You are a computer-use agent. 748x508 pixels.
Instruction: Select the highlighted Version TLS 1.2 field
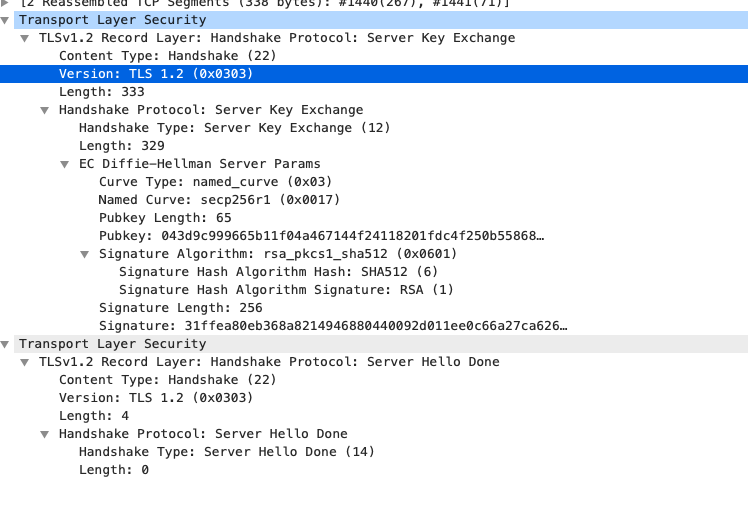[155, 74]
